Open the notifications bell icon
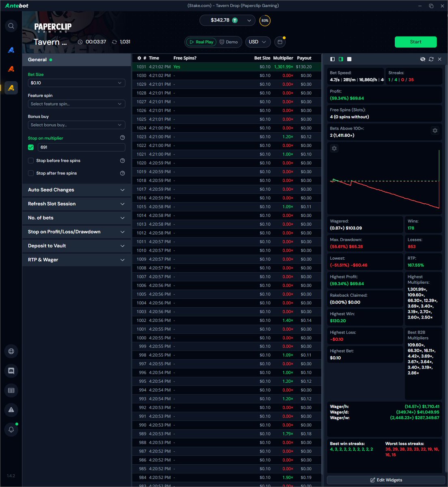The image size is (448, 487). [11, 429]
